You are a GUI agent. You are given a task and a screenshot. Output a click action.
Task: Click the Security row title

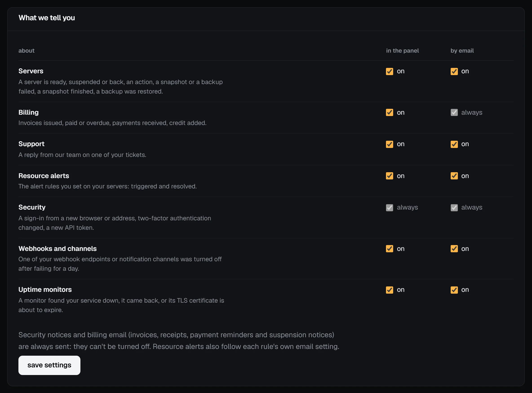32,207
